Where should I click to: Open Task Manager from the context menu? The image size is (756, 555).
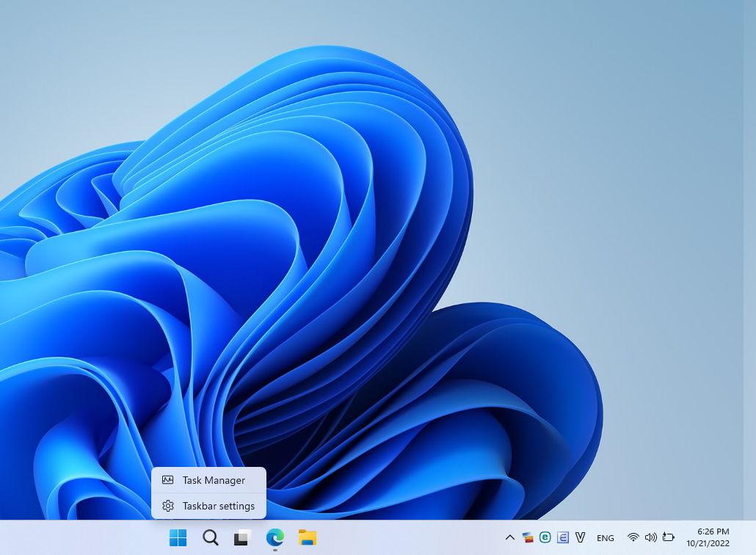208,480
